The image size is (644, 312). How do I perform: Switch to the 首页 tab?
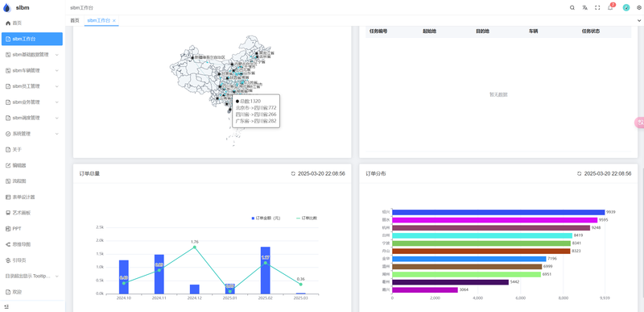(74, 20)
